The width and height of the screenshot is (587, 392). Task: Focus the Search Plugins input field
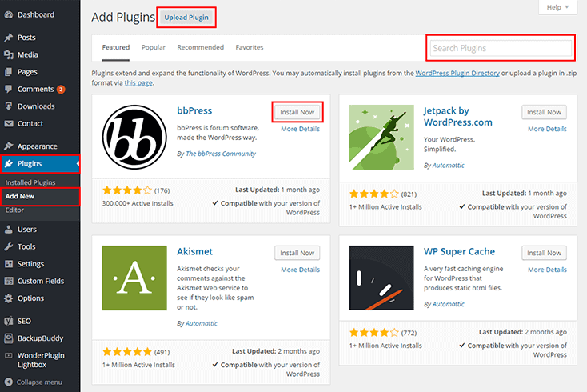(x=501, y=48)
